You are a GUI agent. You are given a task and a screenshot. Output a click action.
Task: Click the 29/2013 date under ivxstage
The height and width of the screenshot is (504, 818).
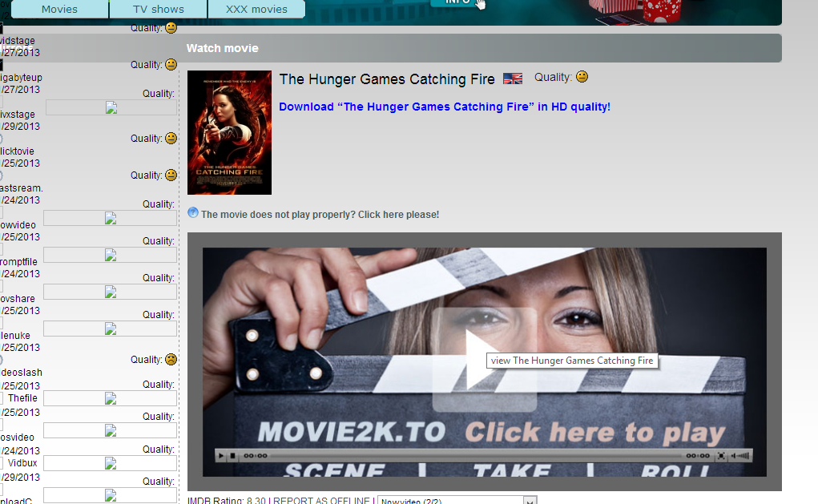pyautogui.click(x=20, y=127)
